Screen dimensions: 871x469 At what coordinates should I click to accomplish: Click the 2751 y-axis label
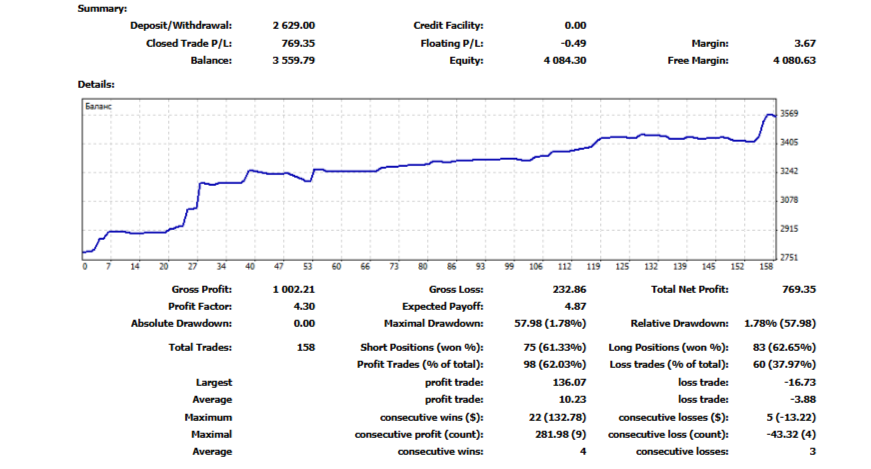click(789, 257)
